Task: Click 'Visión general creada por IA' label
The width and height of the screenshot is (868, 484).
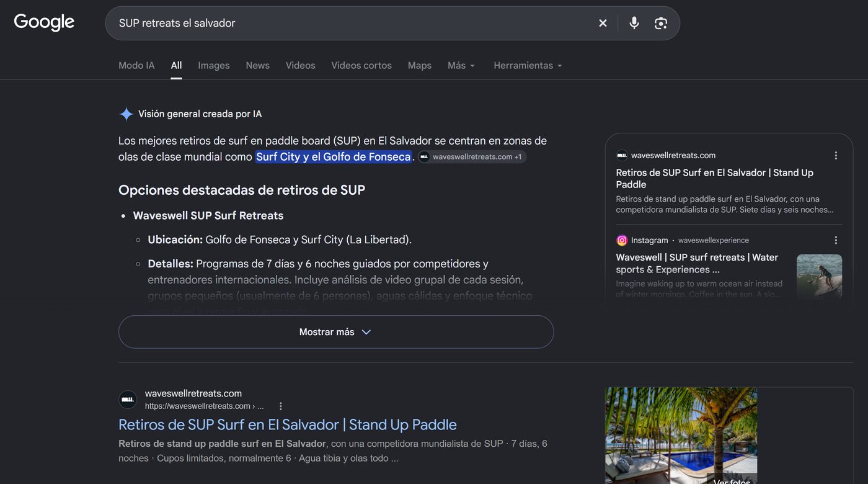Action: click(200, 114)
